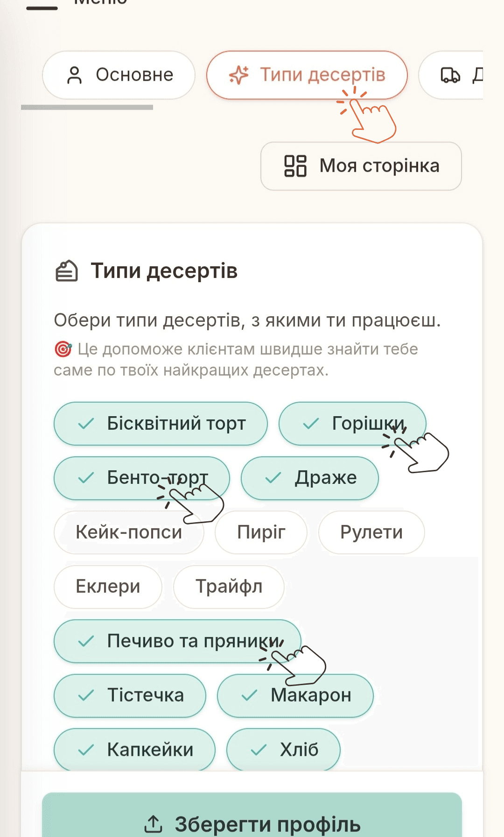This screenshot has height=837, width=504.
Task: Click the person icon on Основне tab
Action: pos(76,75)
